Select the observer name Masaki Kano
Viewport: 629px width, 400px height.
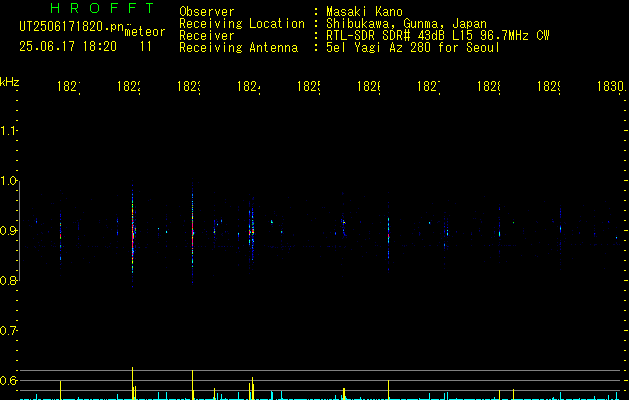(364, 12)
